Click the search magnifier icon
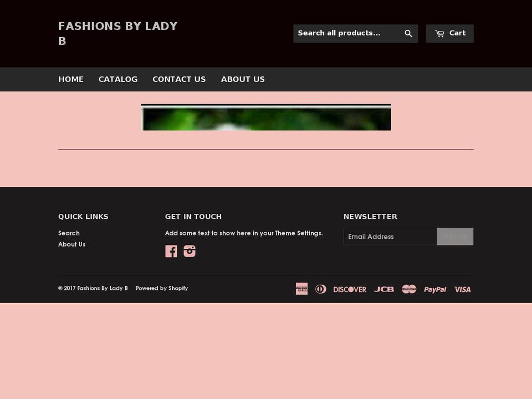This screenshot has width=532, height=399. pyautogui.click(x=408, y=33)
